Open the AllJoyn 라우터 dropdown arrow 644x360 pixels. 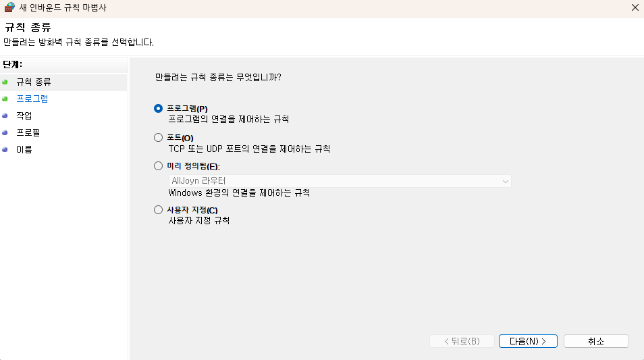pyautogui.click(x=505, y=181)
